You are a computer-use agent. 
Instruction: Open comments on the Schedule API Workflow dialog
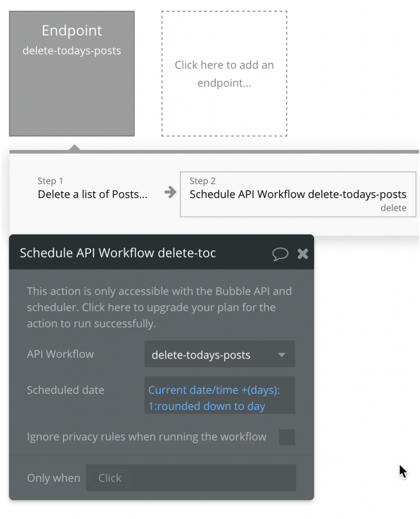(281, 253)
